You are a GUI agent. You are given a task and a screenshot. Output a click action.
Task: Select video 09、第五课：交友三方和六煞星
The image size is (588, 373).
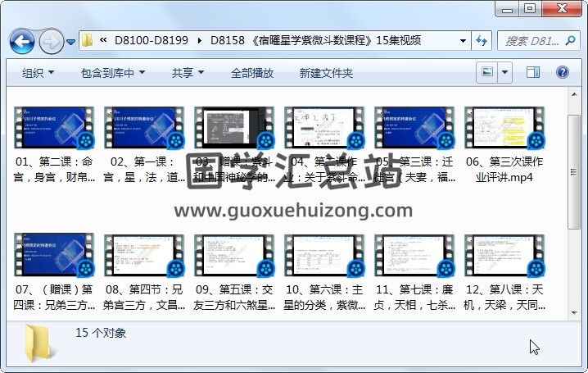pos(234,272)
